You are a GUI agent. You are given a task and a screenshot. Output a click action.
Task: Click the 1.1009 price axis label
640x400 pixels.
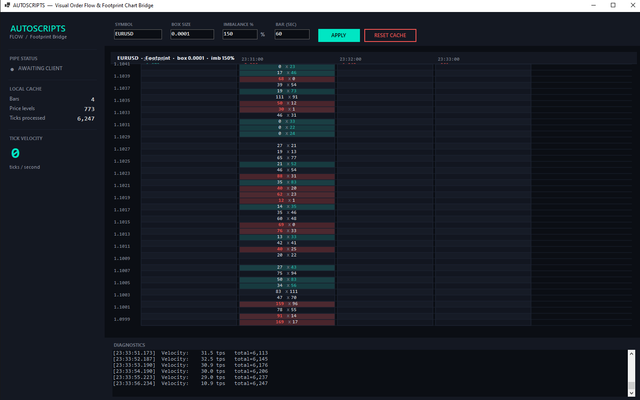tap(122, 258)
